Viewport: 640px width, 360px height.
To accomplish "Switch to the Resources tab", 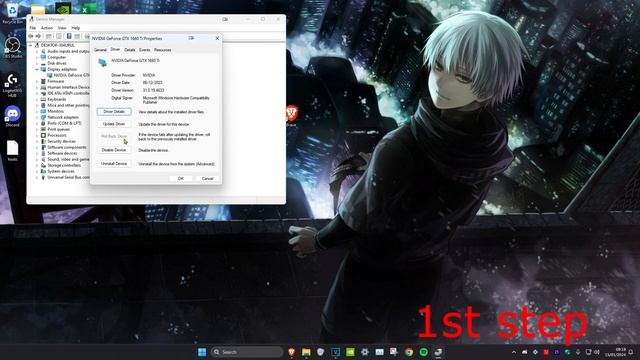I will click(162, 50).
